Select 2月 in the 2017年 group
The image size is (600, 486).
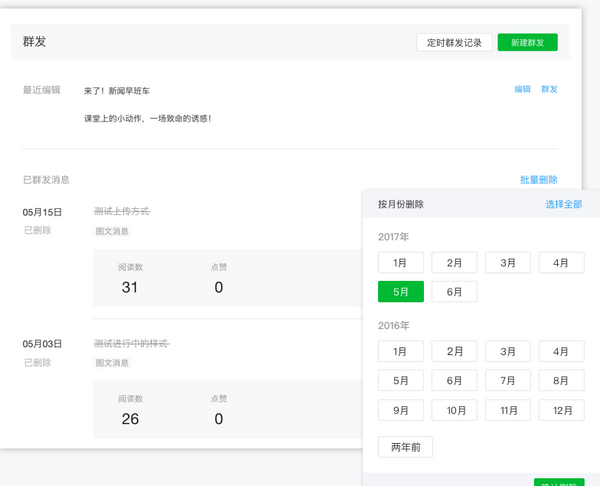(454, 263)
